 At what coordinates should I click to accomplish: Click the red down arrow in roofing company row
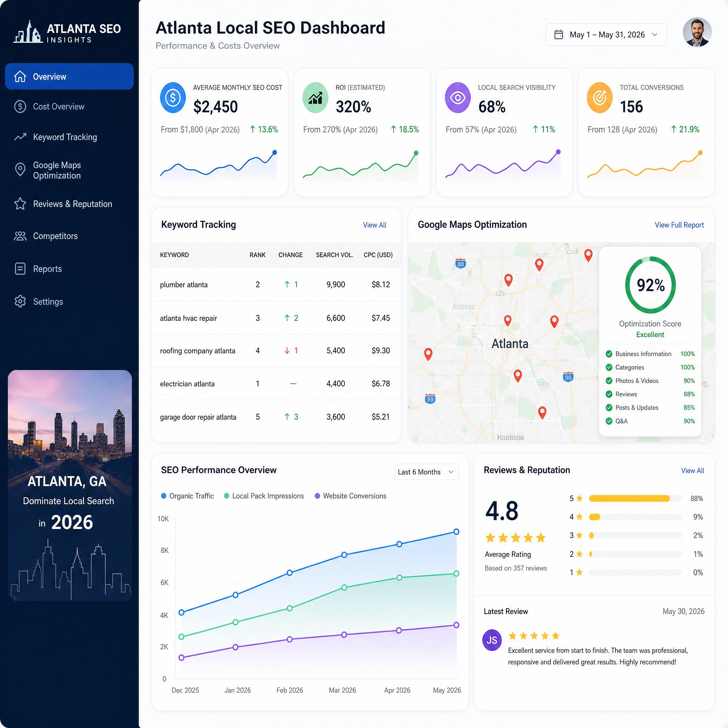coord(287,350)
